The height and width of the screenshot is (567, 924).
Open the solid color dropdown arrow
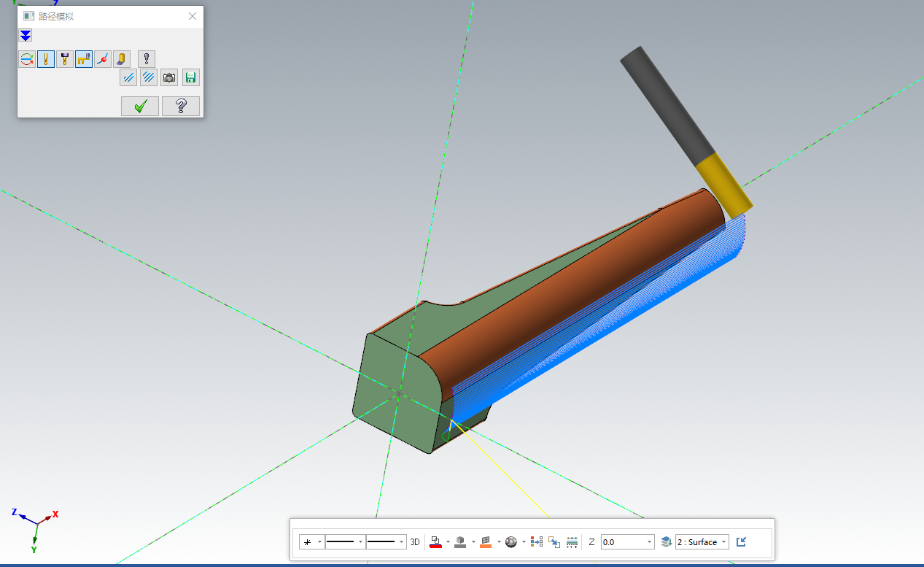(x=473, y=542)
